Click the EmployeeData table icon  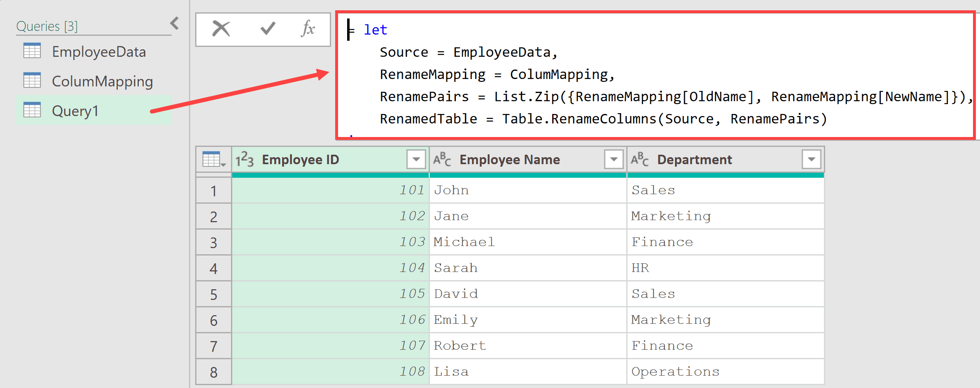pyautogui.click(x=31, y=51)
